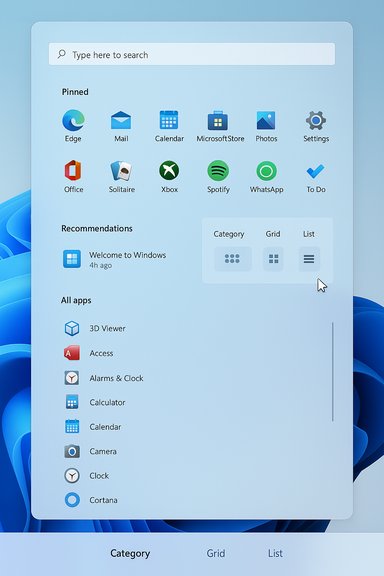Open the pinned Calendar app icon
This screenshot has height=576, width=384.
[x=169, y=120]
